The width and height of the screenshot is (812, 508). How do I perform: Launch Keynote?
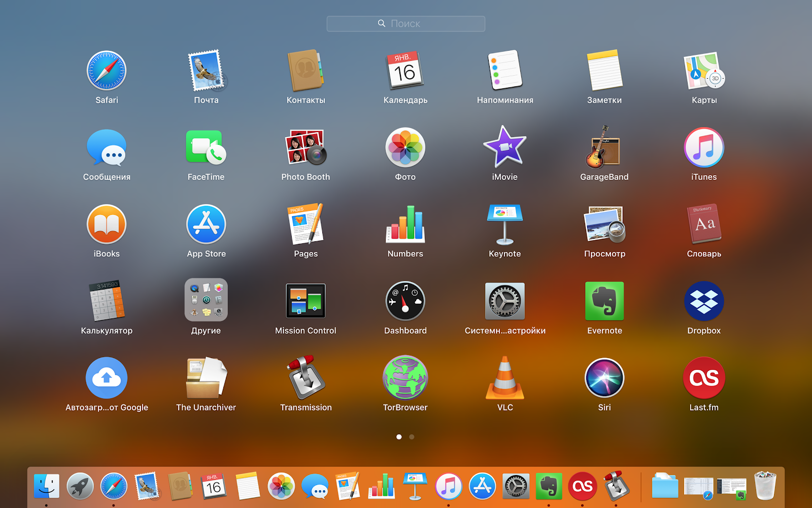(504, 225)
